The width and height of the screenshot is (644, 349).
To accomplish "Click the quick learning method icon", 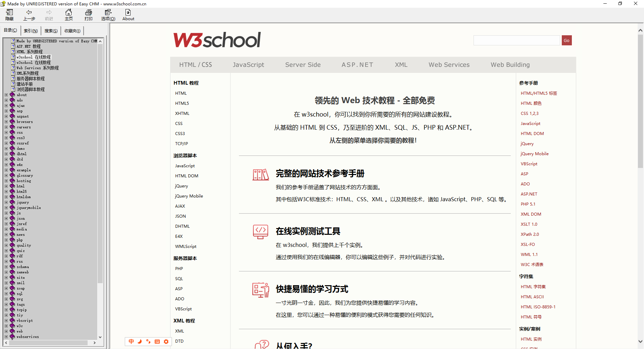I will [261, 290].
